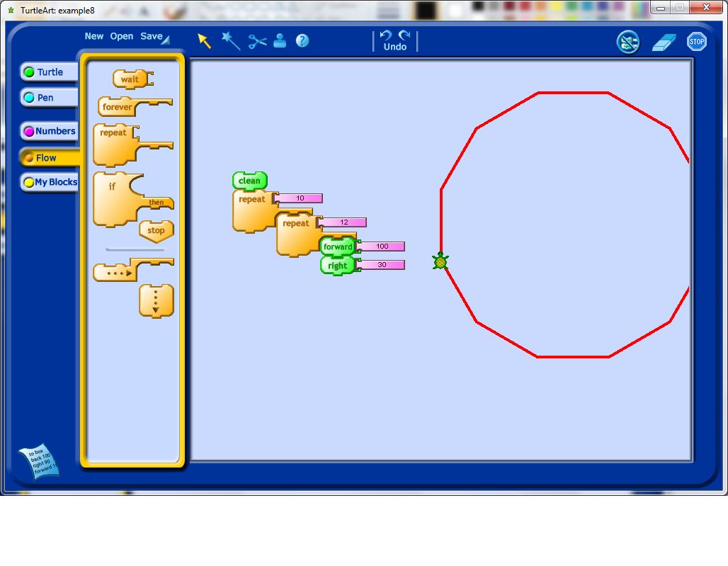Screen dimensions: 728x566
Task: Click the number field showing 100
Action: (382, 246)
